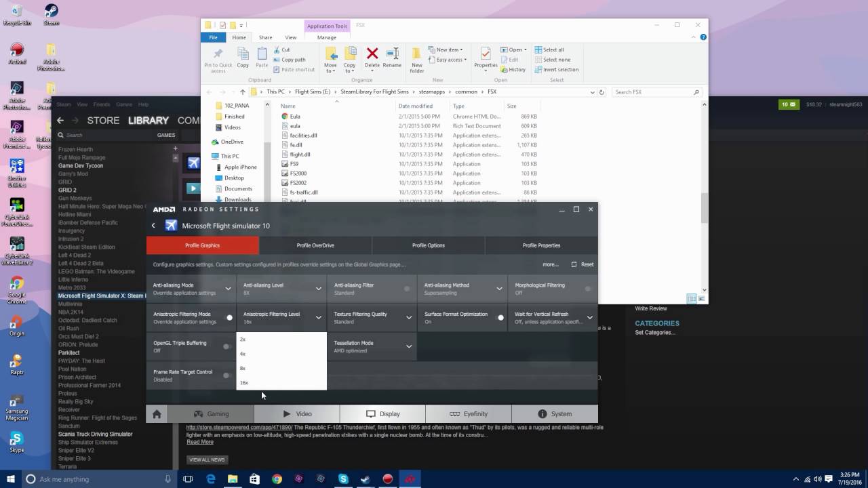868x488 pixels.
Task: Open the Recycle Bin desktop icon
Action: (x=17, y=15)
